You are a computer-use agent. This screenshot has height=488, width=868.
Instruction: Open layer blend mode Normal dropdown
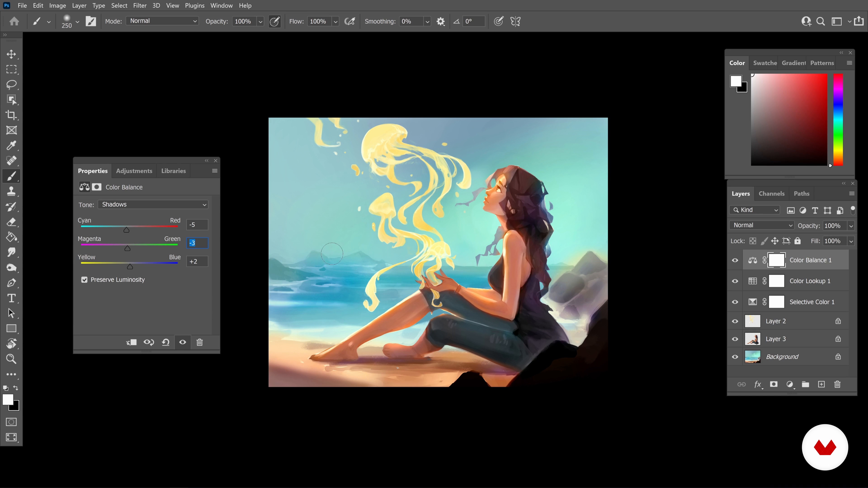(x=762, y=225)
